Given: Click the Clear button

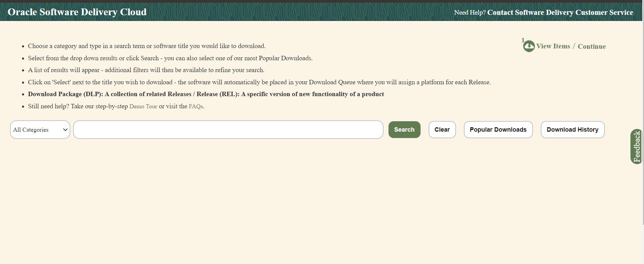Looking at the screenshot, I should 442,130.
